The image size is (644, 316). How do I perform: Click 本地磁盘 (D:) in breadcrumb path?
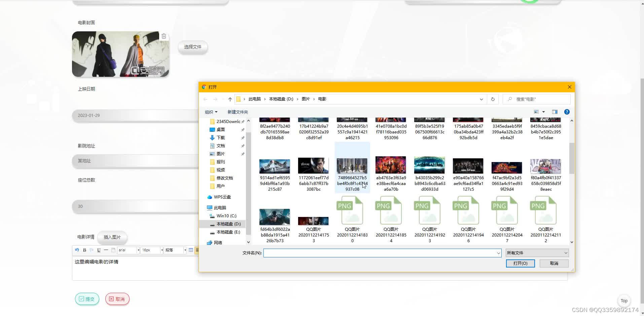click(281, 99)
